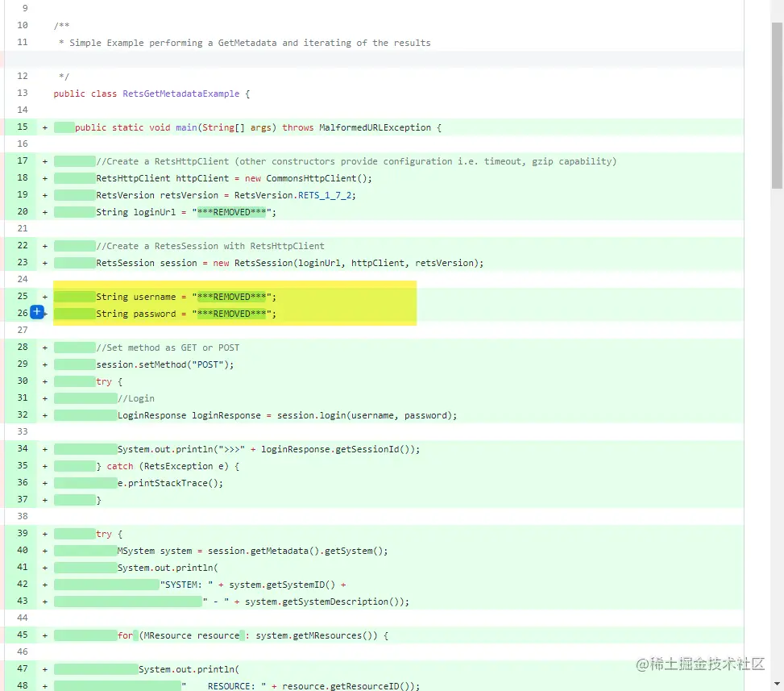Click the RETS_1_7_2 constant on line 19

(x=325, y=195)
